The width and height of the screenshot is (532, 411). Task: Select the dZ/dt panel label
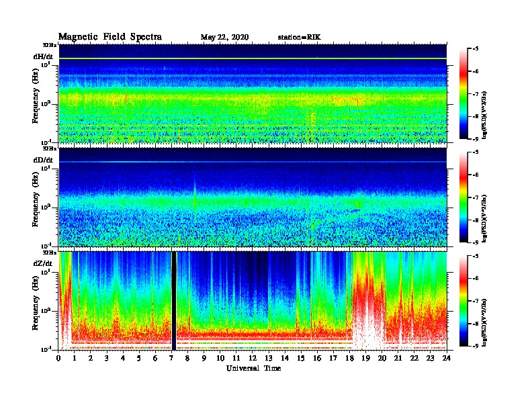click(43, 263)
